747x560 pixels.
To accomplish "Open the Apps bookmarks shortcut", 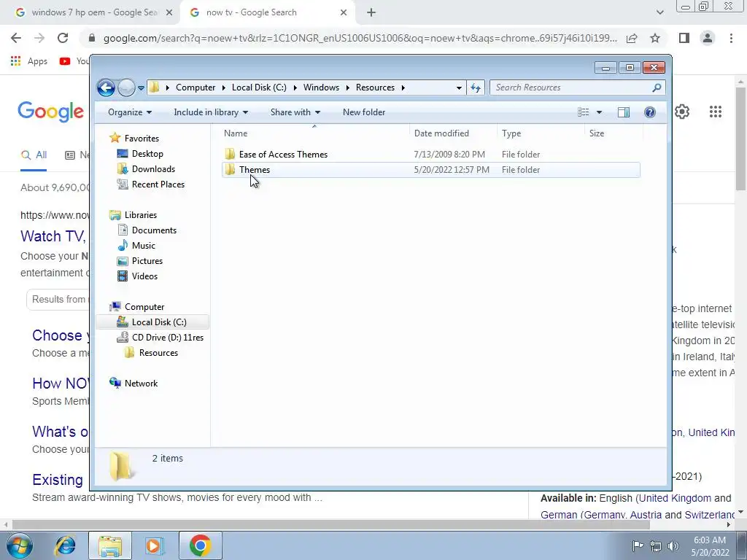I will tap(28, 61).
